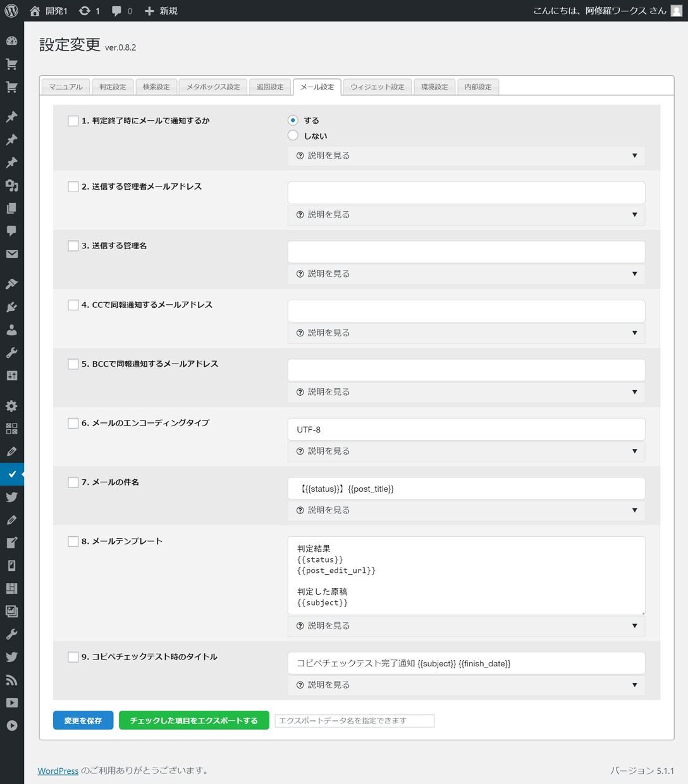Expand 説明を見る for 送信する管理者メールアドレス
Screen dimensions: 688x784
pos(467,215)
